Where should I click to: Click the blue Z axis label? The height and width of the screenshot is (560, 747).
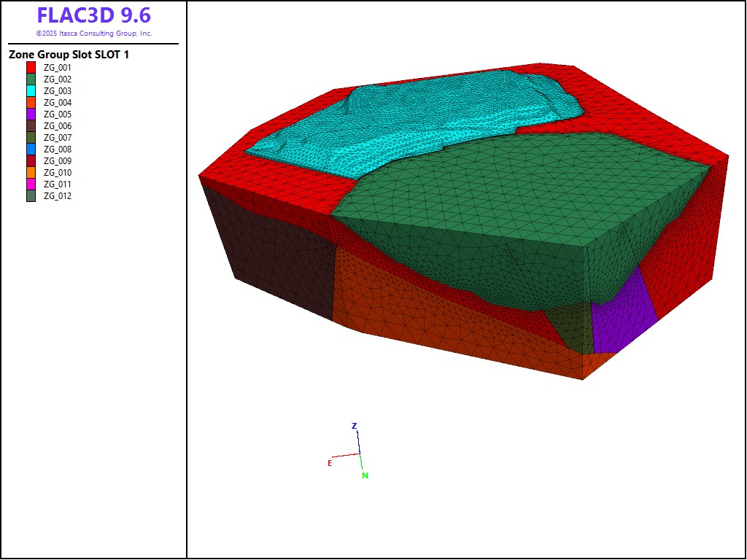coord(355,426)
